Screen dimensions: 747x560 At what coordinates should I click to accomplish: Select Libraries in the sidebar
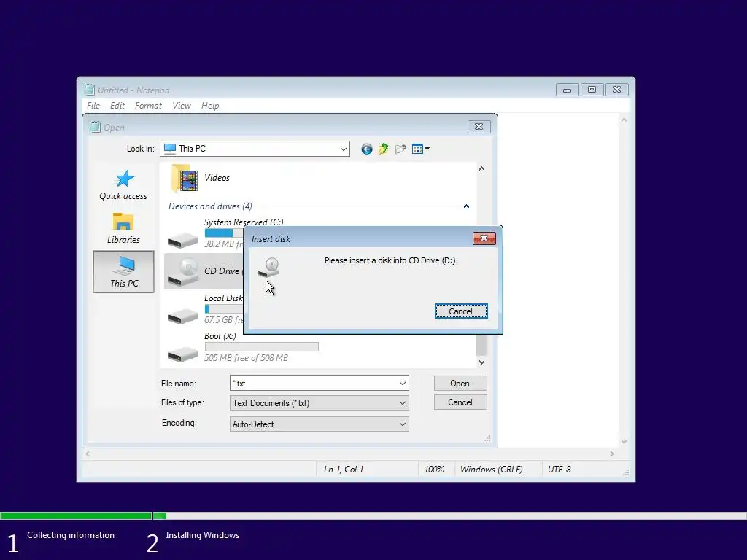tap(123, 228)
